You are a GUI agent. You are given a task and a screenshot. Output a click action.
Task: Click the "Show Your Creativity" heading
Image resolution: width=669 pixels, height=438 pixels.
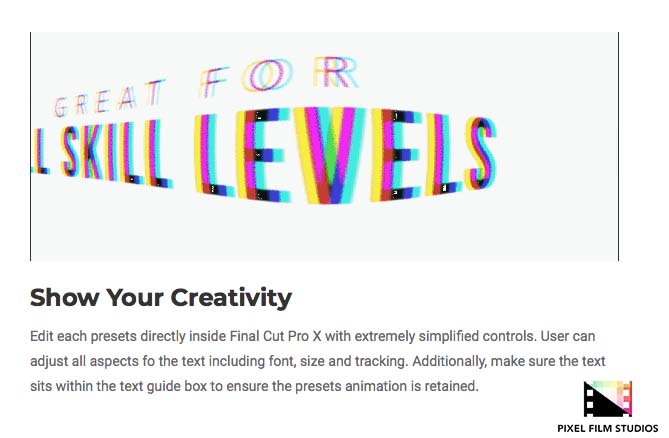161,298
